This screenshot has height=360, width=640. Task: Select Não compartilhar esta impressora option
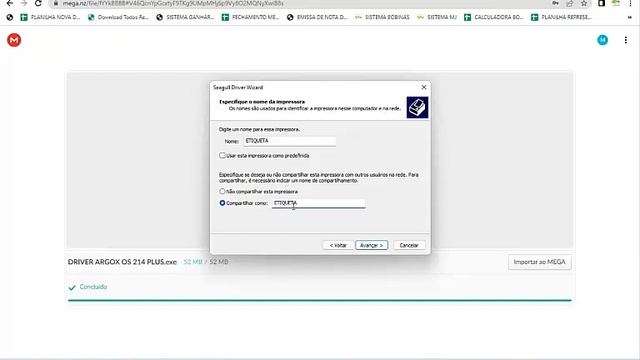click(222, 191)
